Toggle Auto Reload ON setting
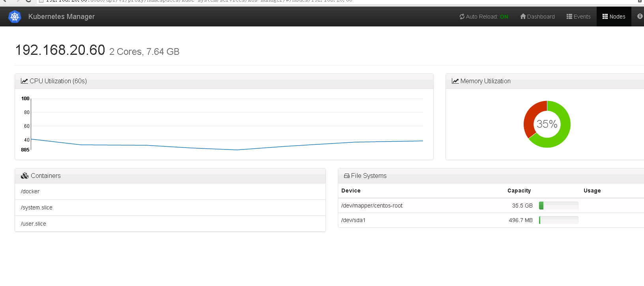This screenshot has width=644, height=286. (x=484, y=17)
